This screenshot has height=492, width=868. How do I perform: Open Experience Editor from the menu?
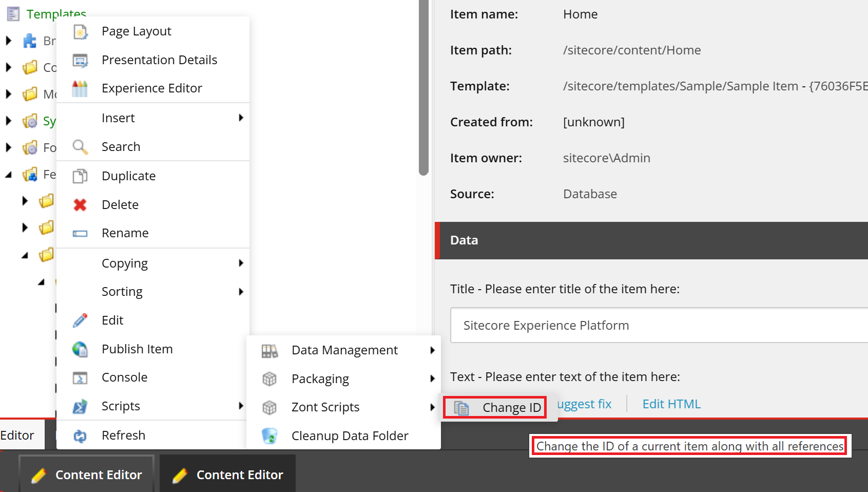(152, 88)
